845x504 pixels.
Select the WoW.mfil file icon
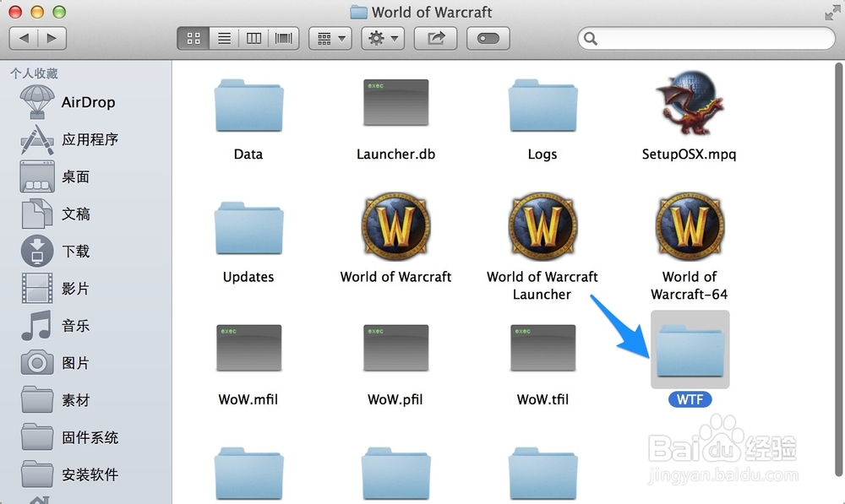[x=249, y=348]
